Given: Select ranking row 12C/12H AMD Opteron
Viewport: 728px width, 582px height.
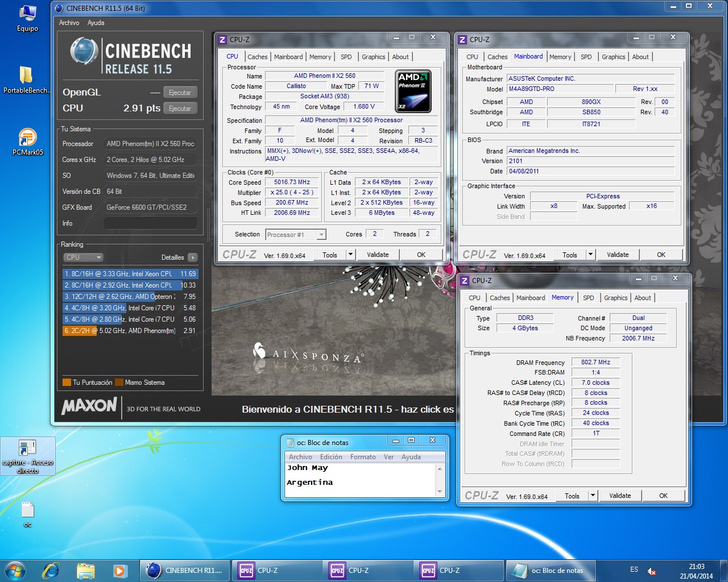Looking at the screenshot, I should [130, 297].
